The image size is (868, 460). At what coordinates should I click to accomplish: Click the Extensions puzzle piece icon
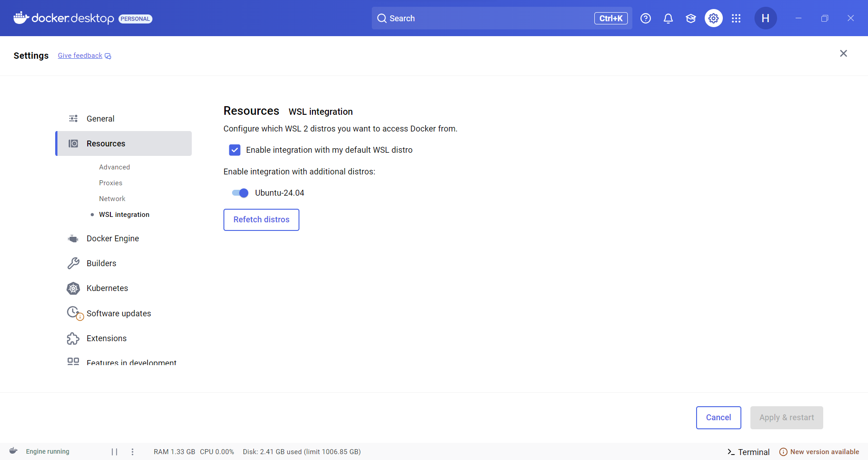tap(73, 338)
